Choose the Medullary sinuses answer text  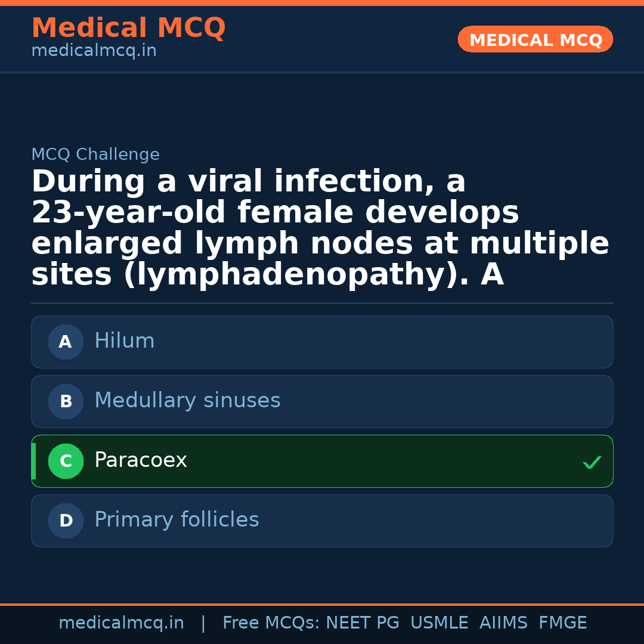click(187, 401)
